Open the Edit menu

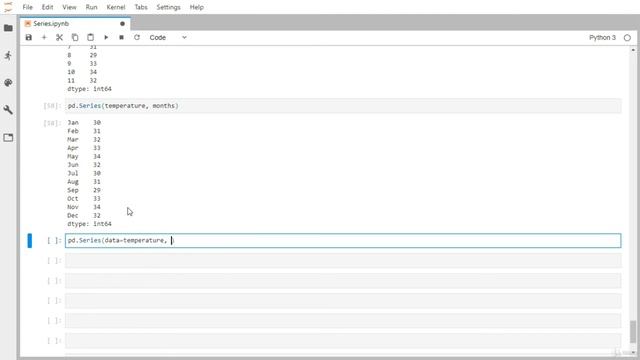(x=47, y=7)
